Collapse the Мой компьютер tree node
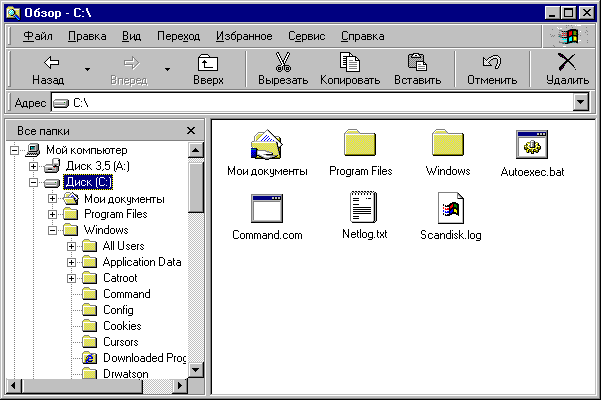The height and width of the screenshot is (400, 601). click(15, 150)
